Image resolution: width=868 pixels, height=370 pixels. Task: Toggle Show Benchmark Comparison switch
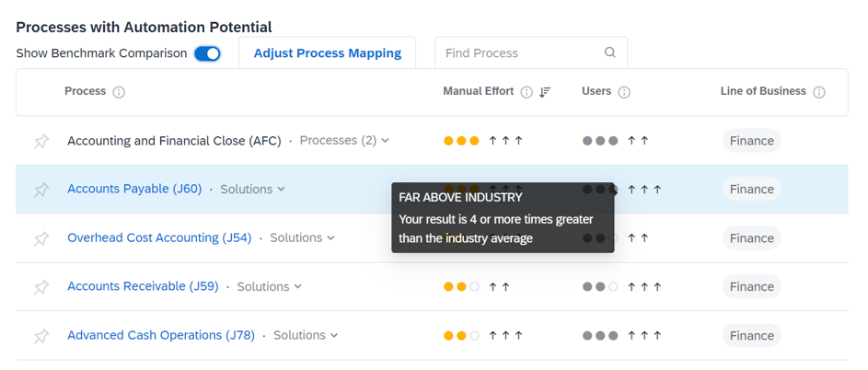(x=208, y=53)
